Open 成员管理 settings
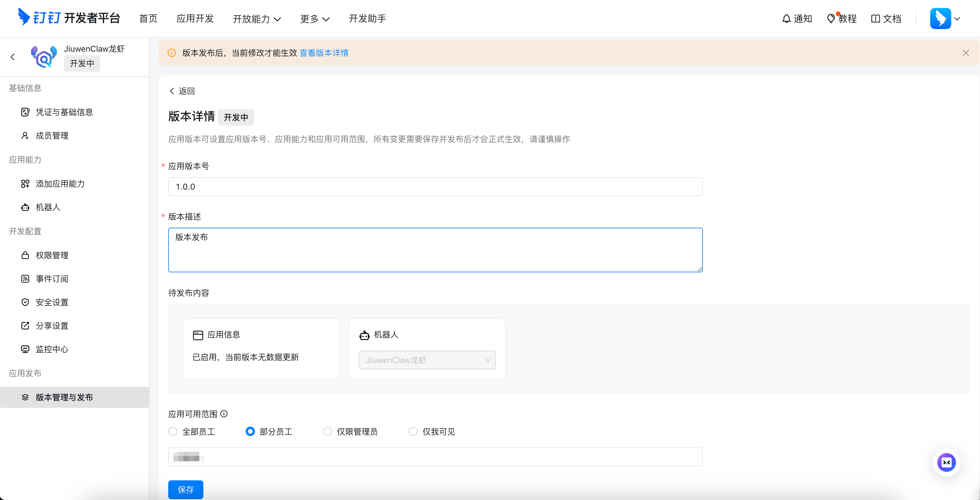 pyautogui.click(x=52, y=136)
